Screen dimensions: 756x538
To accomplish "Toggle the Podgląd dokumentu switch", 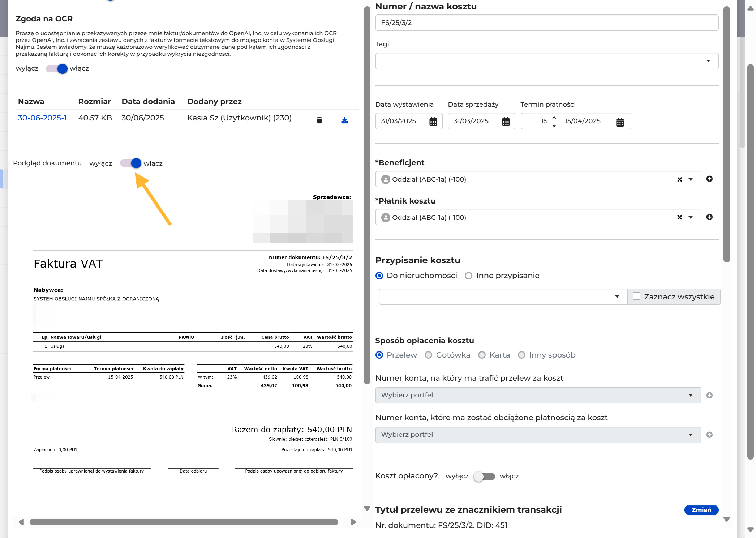I will point(131,163).
